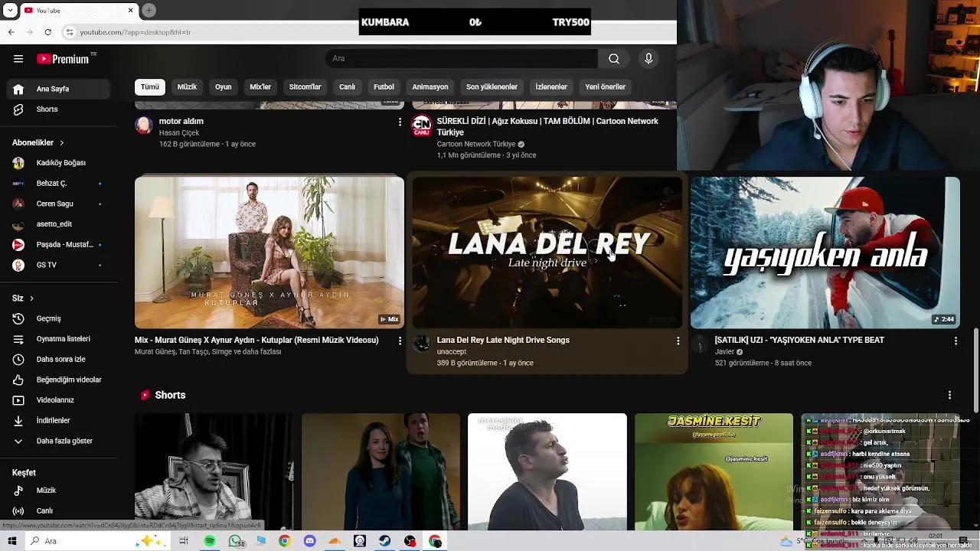
Task: Play Murat Güneş X Aynur Aydın thumbnail
Action: [x=269, y=253]
